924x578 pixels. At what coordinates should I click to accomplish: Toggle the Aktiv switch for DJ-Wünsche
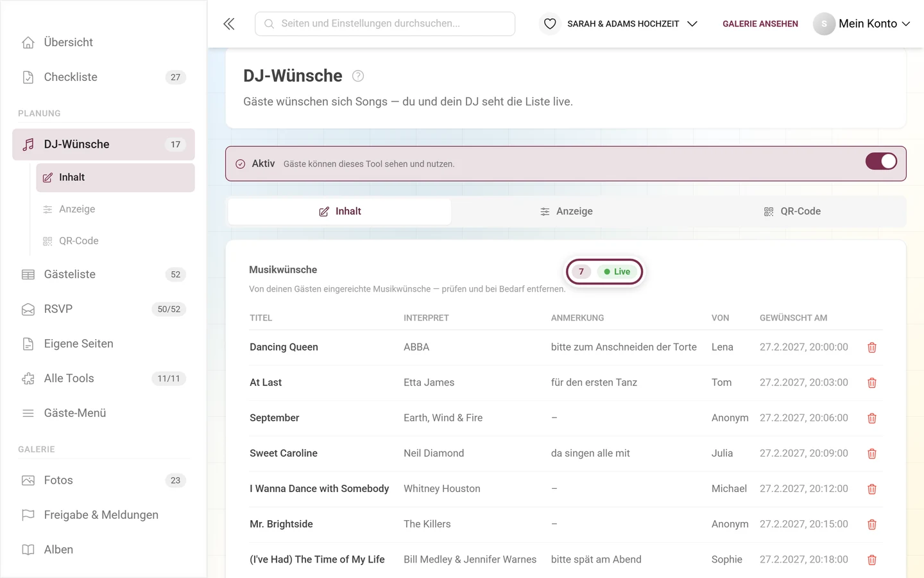(881, 161)
